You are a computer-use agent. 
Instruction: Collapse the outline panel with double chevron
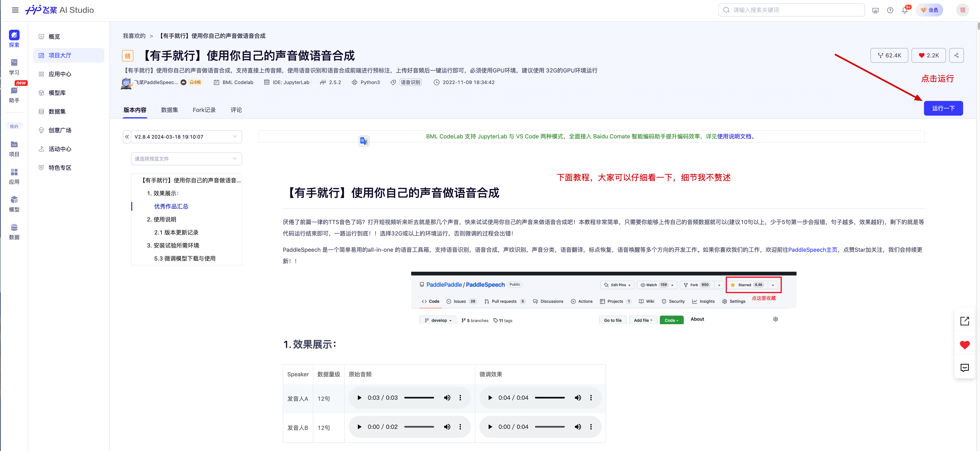tap(127, 137)
